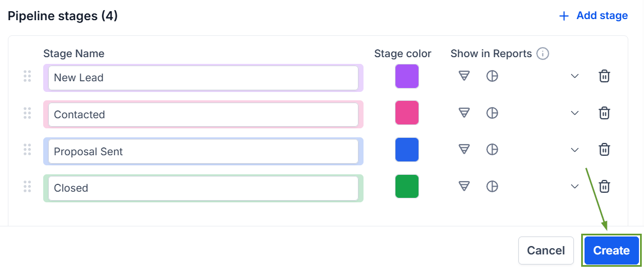Open the purple color swatch for New Lead
Screen dimensions: 644x269
coord(407,76)
